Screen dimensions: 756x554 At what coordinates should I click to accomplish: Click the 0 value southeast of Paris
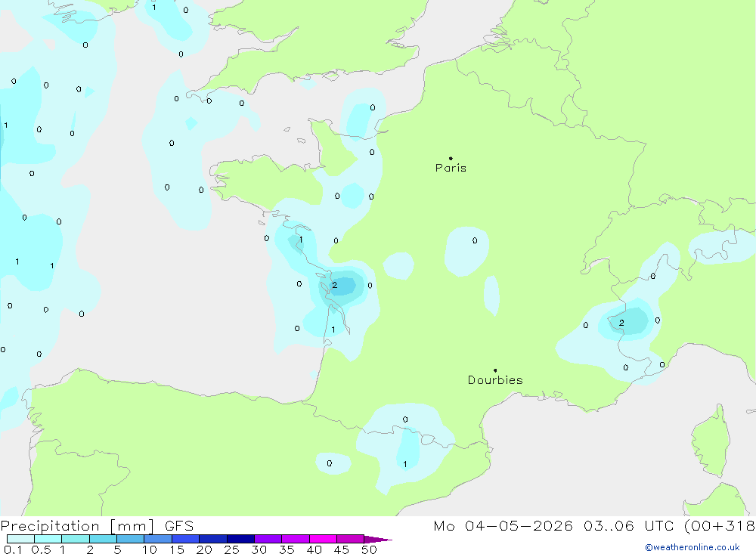pyautogui.click(x=475, y=240)
